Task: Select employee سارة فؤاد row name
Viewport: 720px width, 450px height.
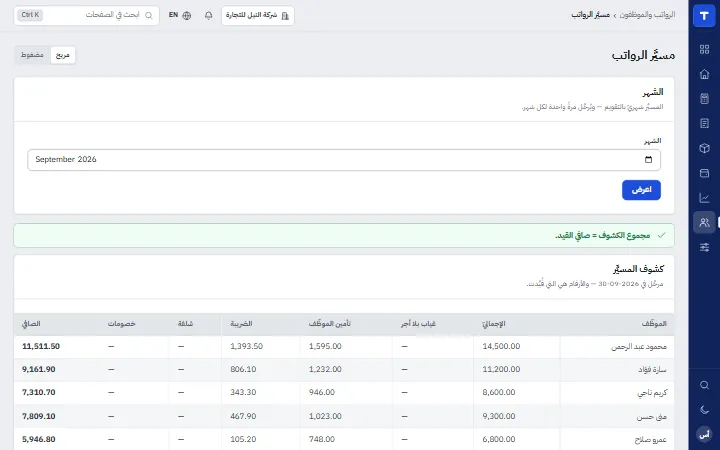Action: point(652,370)
